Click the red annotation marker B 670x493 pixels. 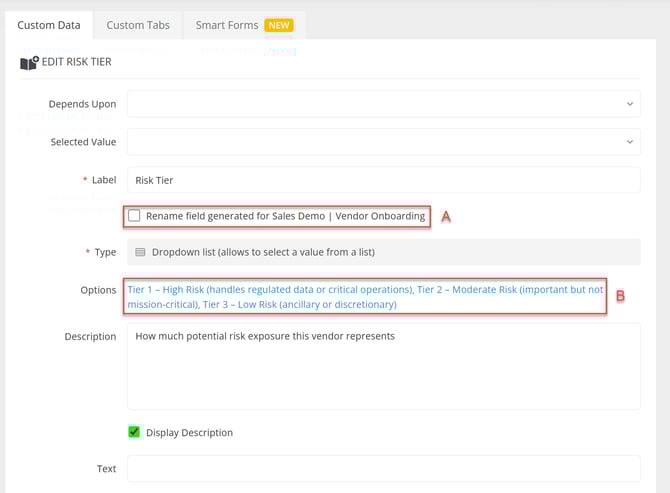point(620,296)
